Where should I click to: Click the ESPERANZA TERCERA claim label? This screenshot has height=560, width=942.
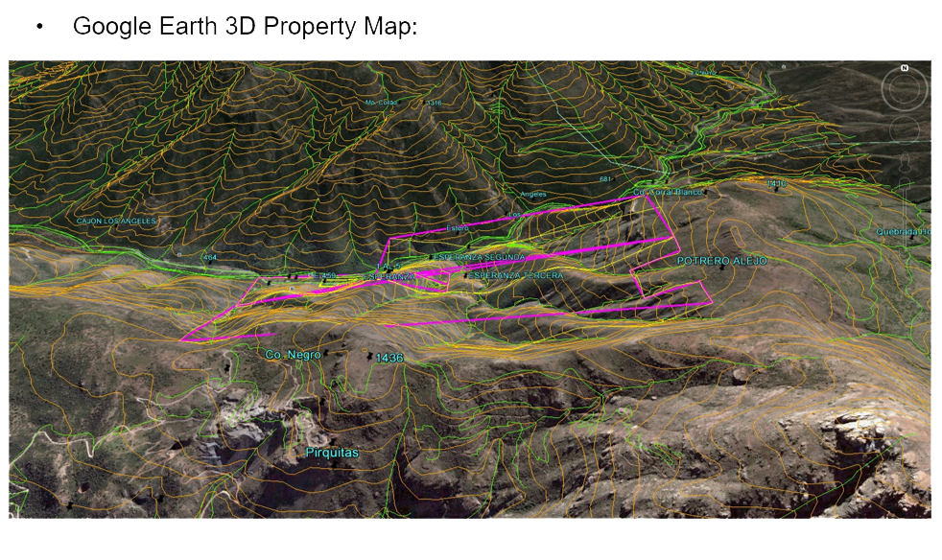516,275
